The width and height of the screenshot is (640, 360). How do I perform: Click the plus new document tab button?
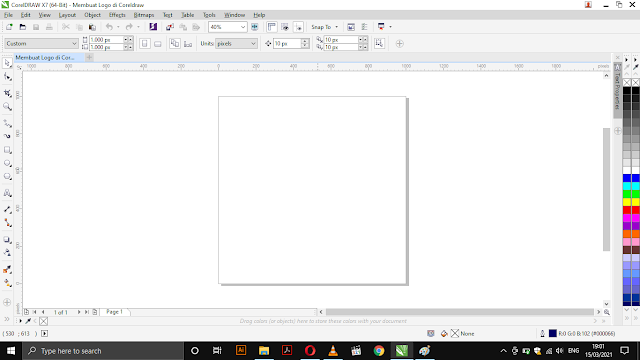click(x=89, y=58)
